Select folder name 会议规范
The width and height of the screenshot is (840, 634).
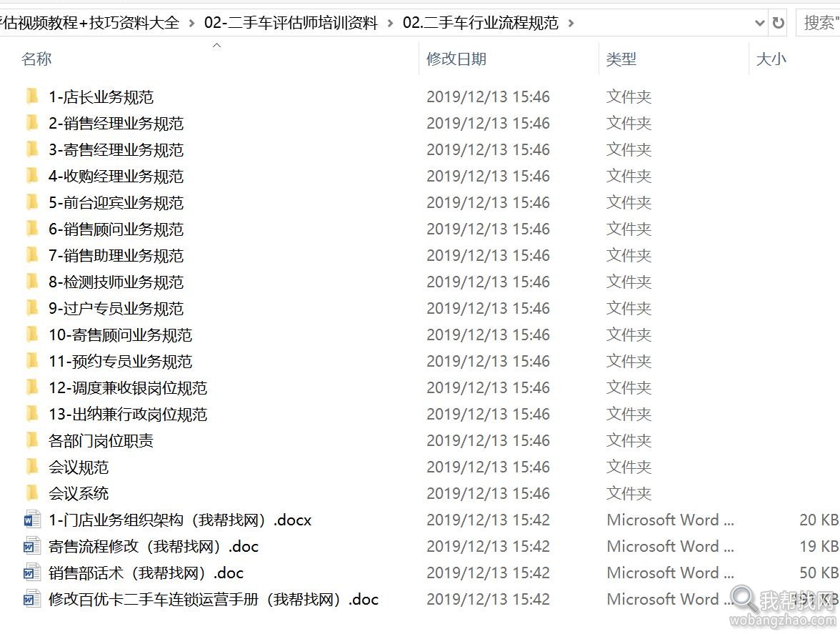coord(79,467)
